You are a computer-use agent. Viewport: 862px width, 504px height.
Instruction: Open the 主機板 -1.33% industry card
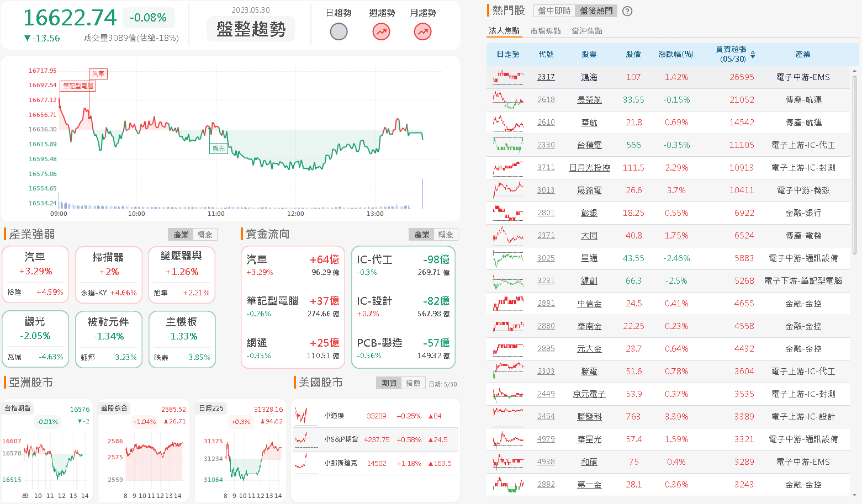(182, 339)
